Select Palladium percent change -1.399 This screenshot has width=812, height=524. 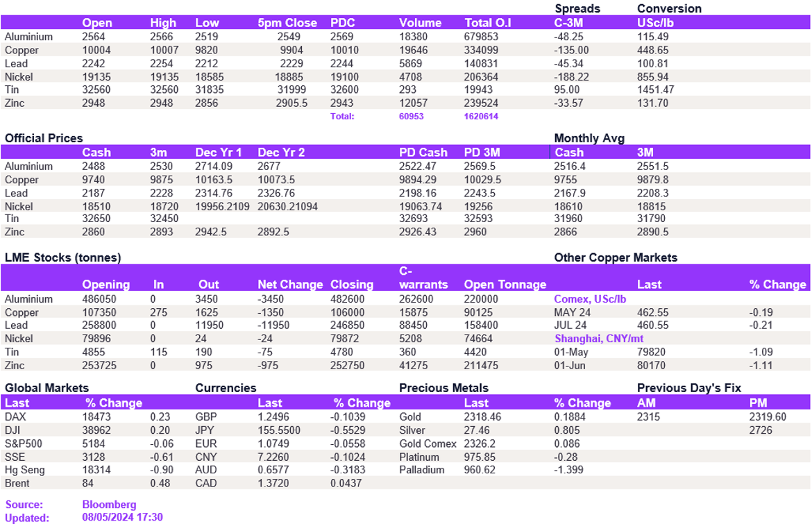(568, 470)
